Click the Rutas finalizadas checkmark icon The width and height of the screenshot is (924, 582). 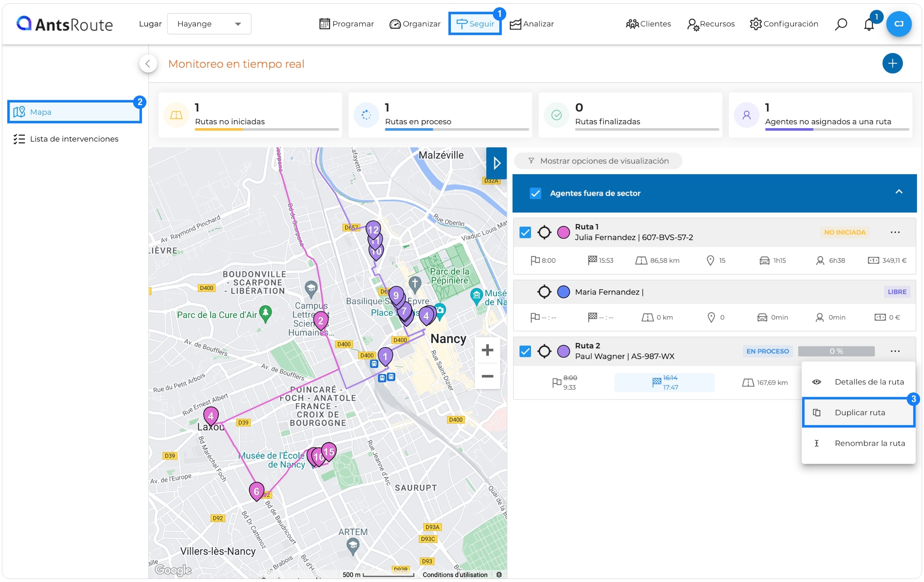tap(556, 115)
